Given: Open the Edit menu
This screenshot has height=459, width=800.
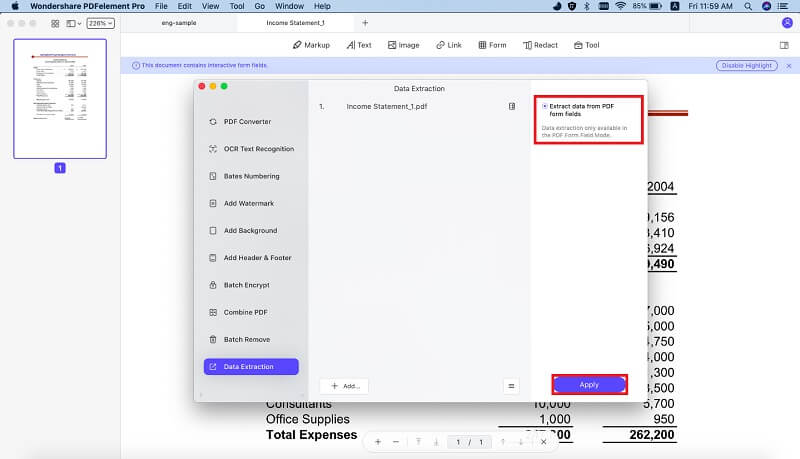Looking at the screenshot, I should 185,6.
